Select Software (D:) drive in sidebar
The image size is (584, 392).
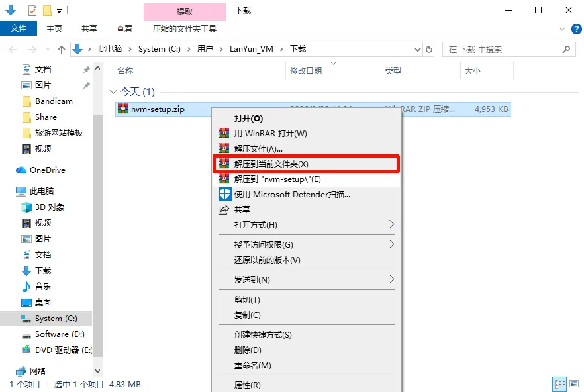[x=60, y=334]
